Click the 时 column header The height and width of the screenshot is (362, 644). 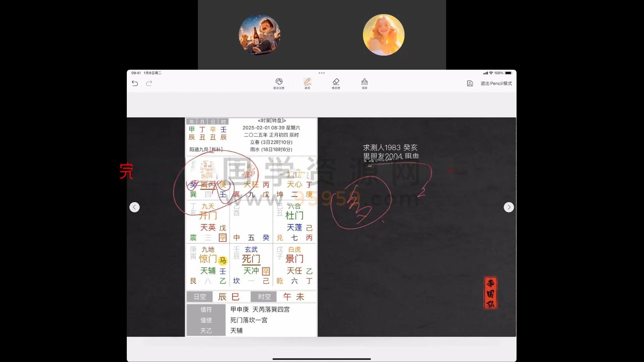pyautogui.click(x=223, y=122)
